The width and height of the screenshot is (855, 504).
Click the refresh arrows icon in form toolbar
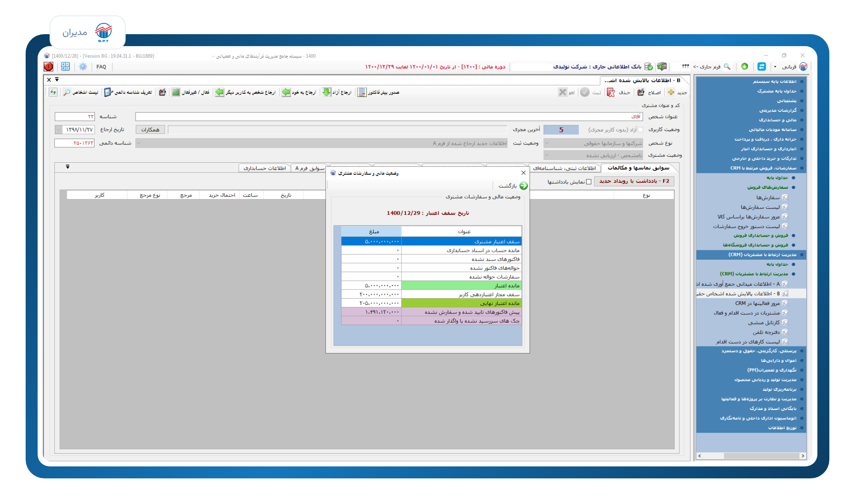point(53,92)
